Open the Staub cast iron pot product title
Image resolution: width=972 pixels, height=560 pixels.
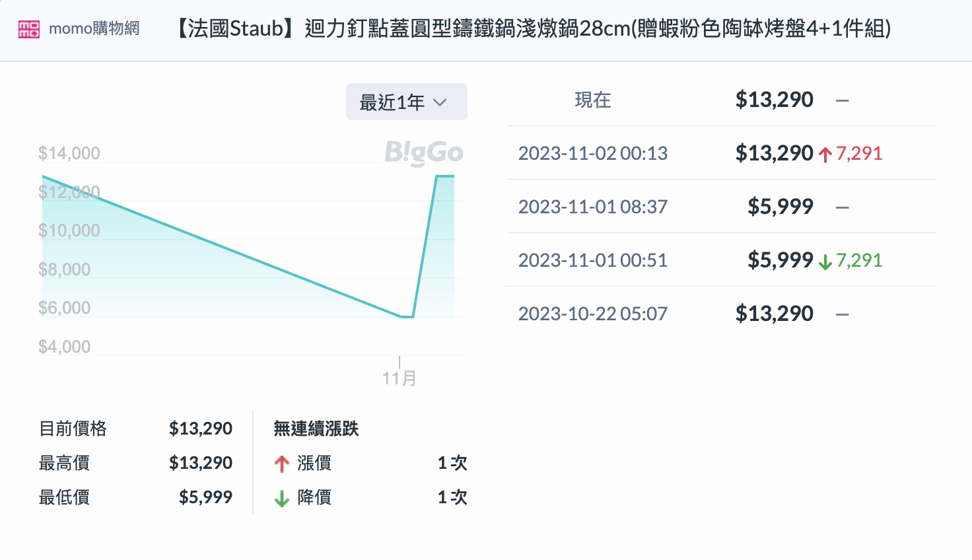pos(532,29)
